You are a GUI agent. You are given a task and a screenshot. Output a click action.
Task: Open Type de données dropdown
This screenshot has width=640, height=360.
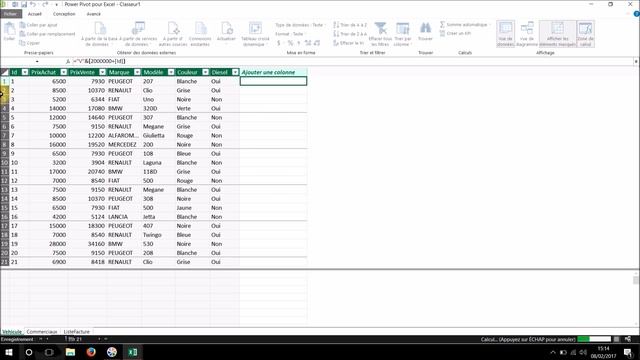300,25
